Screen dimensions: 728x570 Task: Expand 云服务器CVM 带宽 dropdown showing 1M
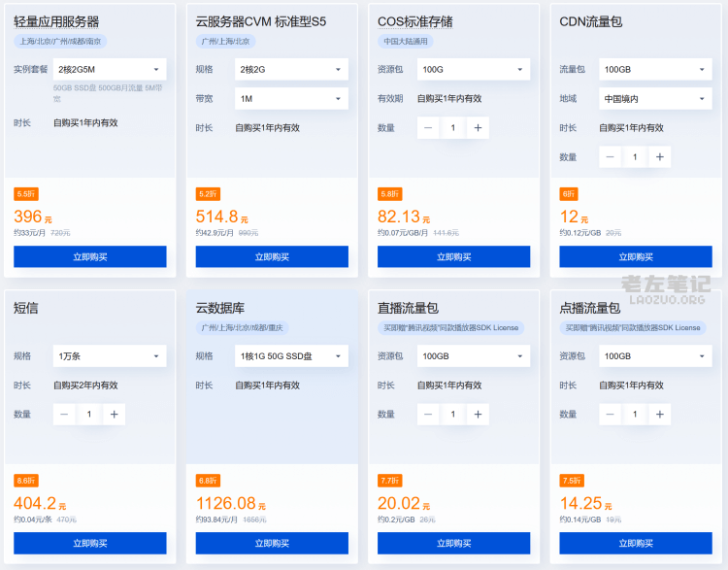291,98
